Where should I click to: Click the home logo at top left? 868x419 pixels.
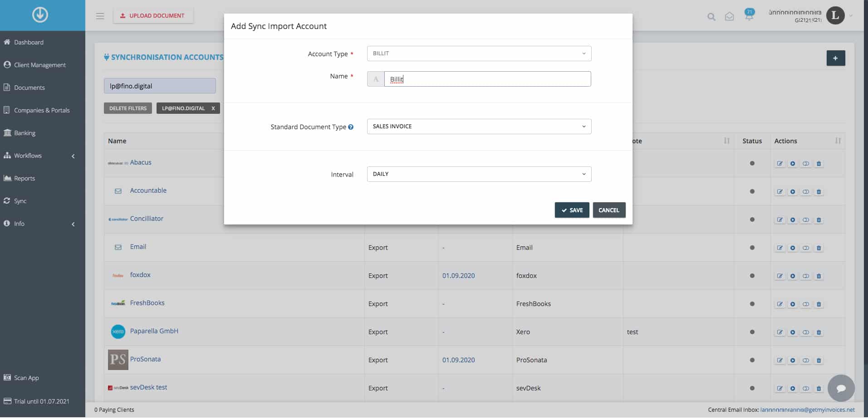[x=40, y=15]
